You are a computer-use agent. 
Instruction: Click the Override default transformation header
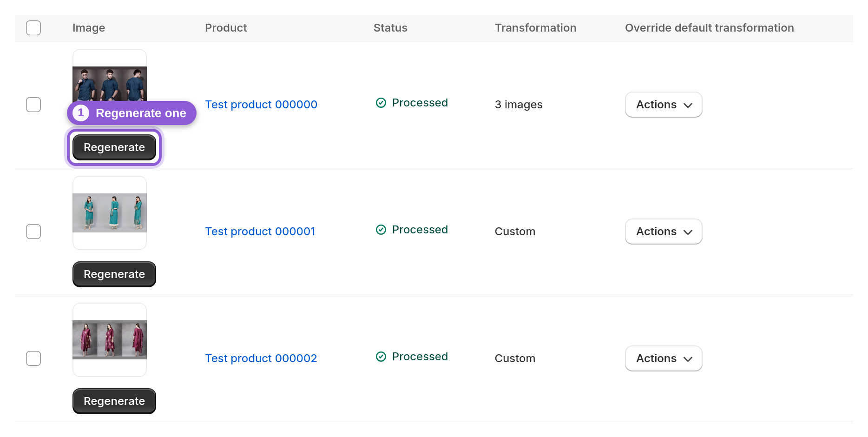[710, 28]
